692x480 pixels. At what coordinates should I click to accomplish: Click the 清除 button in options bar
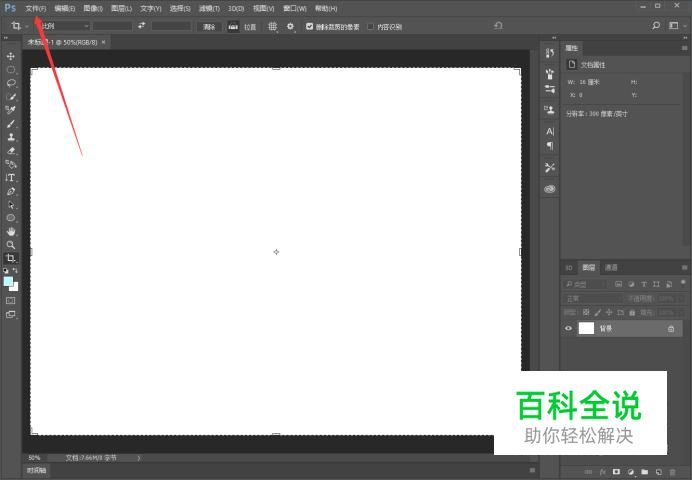[x=209, y=26]
